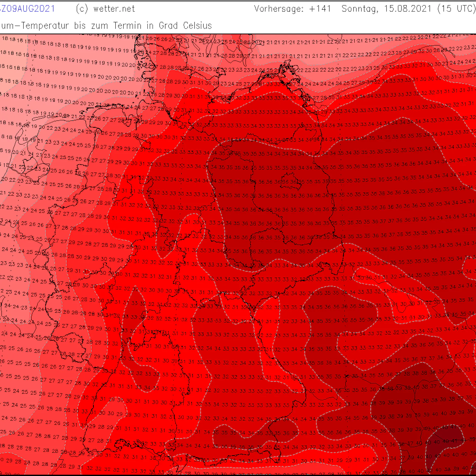Click the small enclosed city outline mid-map
The width and height of the screenshot is (476, 476).
pyautogui.click(x=291, y=181)
